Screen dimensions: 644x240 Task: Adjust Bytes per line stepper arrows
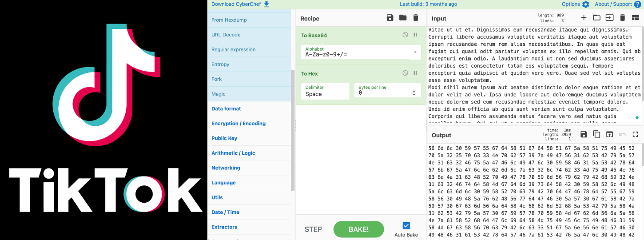(413, 93)
